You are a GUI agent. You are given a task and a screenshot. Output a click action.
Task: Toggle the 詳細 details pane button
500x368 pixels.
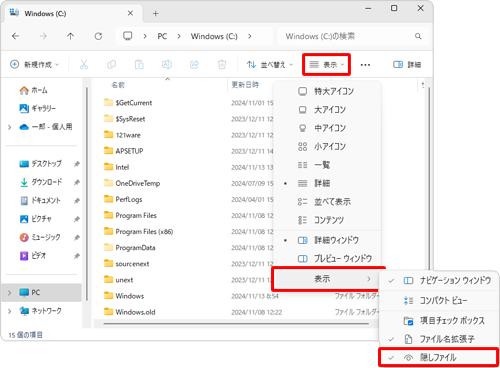pyautogui.click(x=407, y=65)
